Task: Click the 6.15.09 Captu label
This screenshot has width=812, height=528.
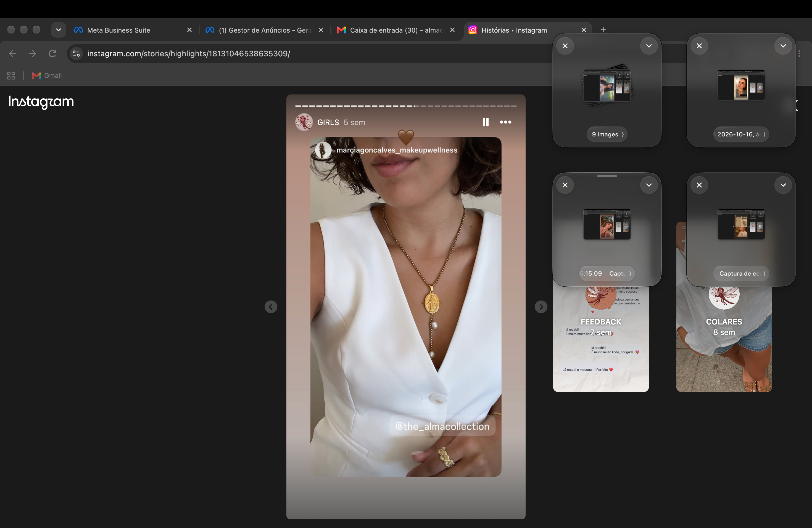Action: (x=607, y=274)
